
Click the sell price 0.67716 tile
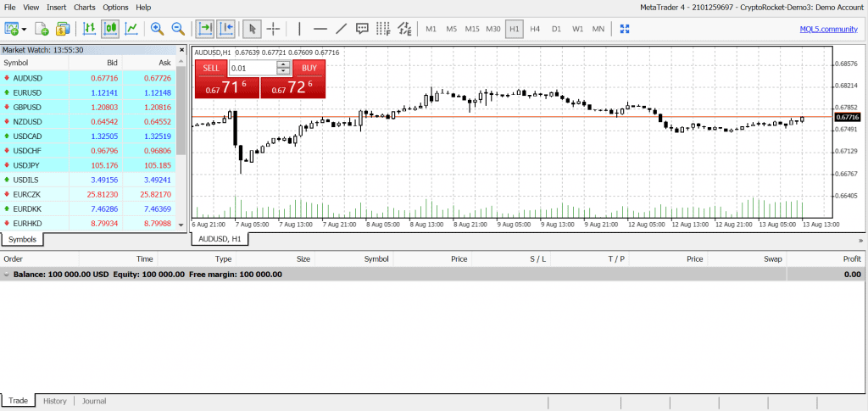tap(227, 87)
